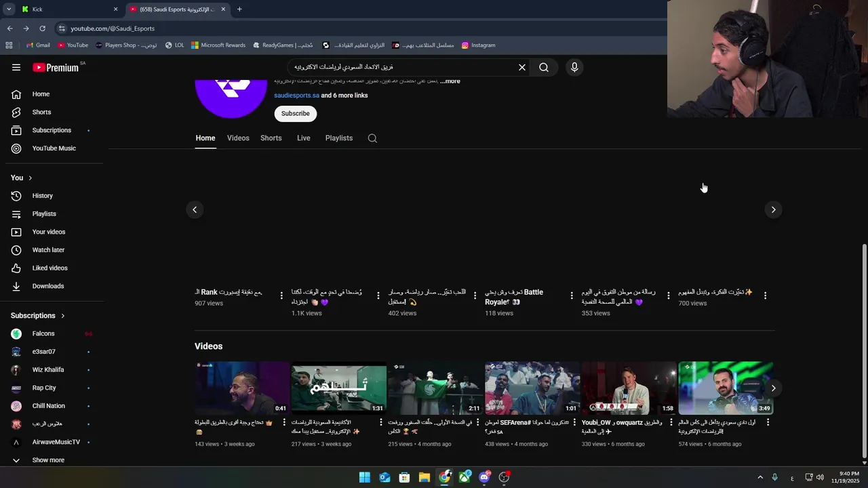Open Discord from the taskbar

coord(484,477)
